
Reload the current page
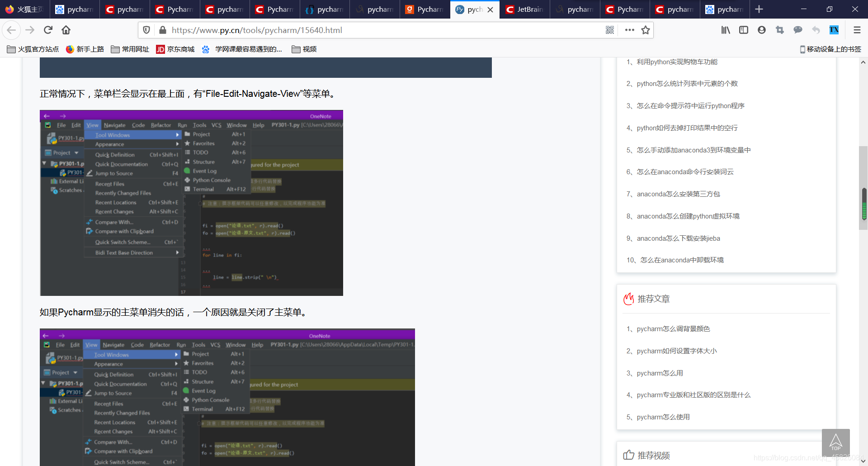48,30
